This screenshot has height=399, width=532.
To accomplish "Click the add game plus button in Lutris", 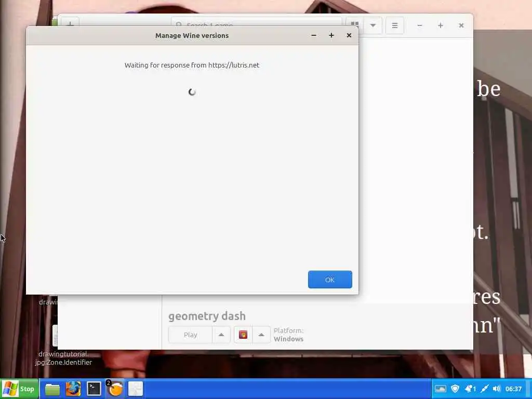I will coord(70,22).
